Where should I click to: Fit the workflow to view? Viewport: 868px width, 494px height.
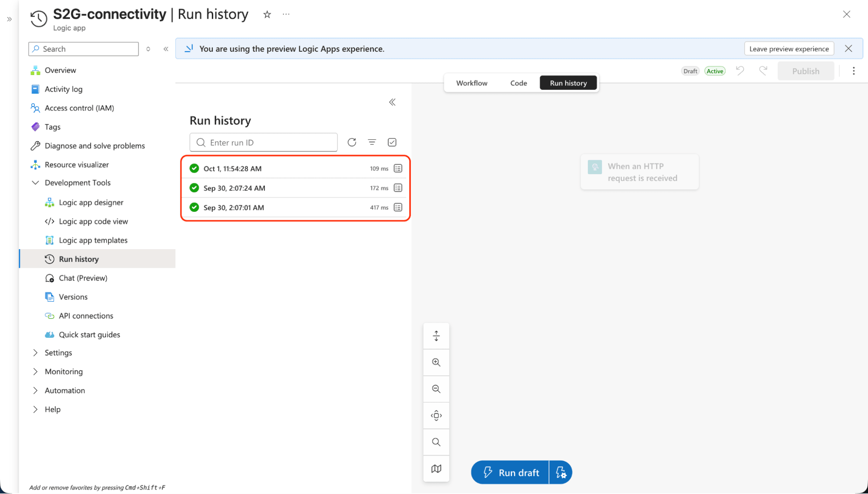pos(436,415)
